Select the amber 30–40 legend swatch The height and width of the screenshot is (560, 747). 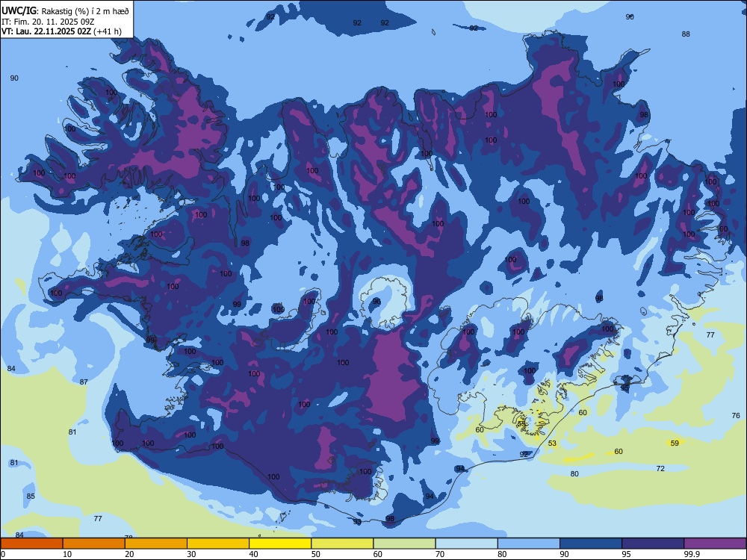[218, 544]
